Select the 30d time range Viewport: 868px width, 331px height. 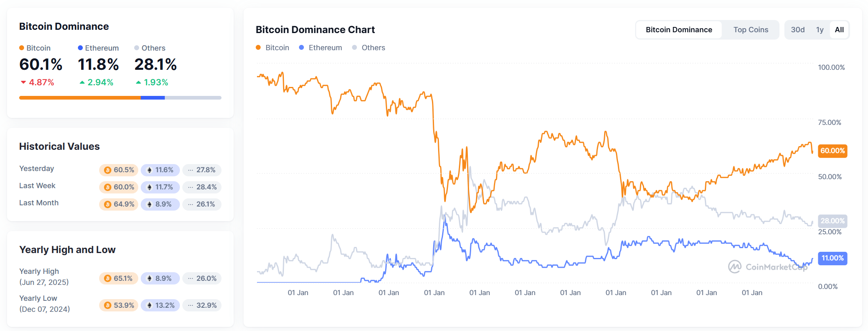point(797,29)
